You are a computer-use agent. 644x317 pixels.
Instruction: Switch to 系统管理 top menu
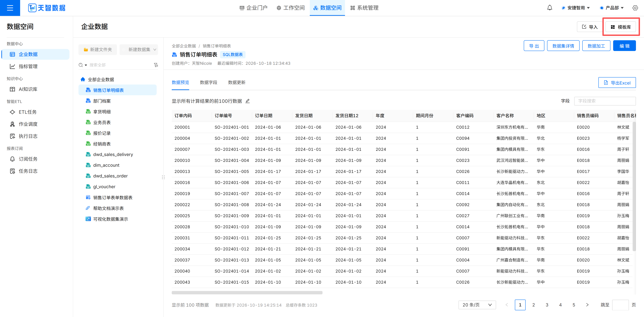pyautogui.click(x=364, y=8)
